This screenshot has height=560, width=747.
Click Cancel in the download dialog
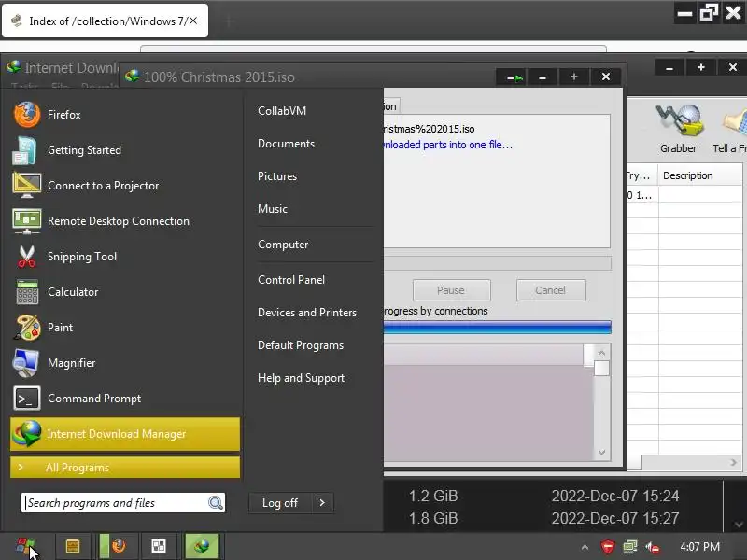(551, 290)
